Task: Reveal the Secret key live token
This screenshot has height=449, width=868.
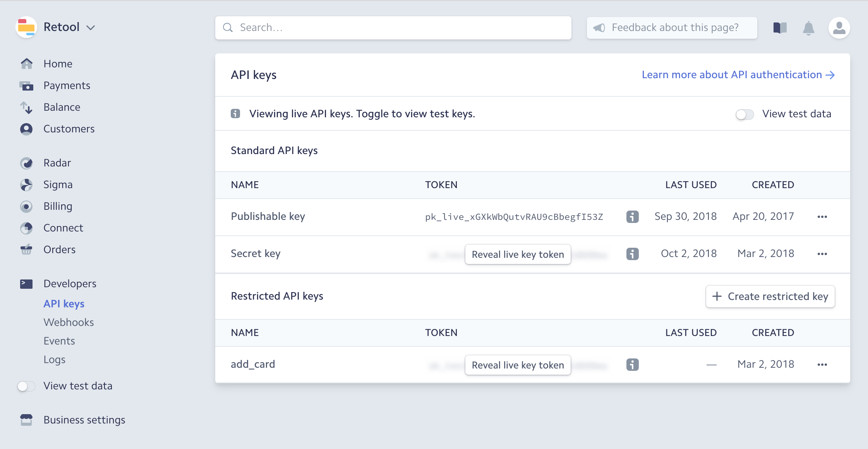Action: pyautogui.click(x=518, y=254)
